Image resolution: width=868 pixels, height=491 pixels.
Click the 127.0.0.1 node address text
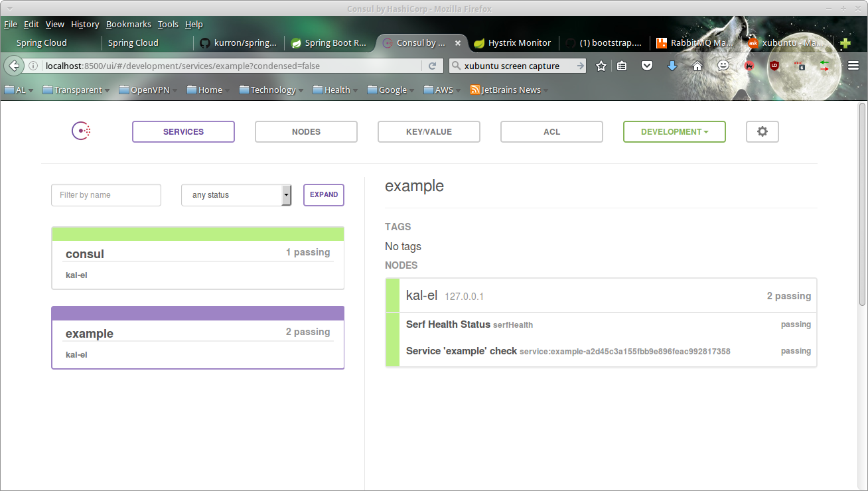coord(464,297)
